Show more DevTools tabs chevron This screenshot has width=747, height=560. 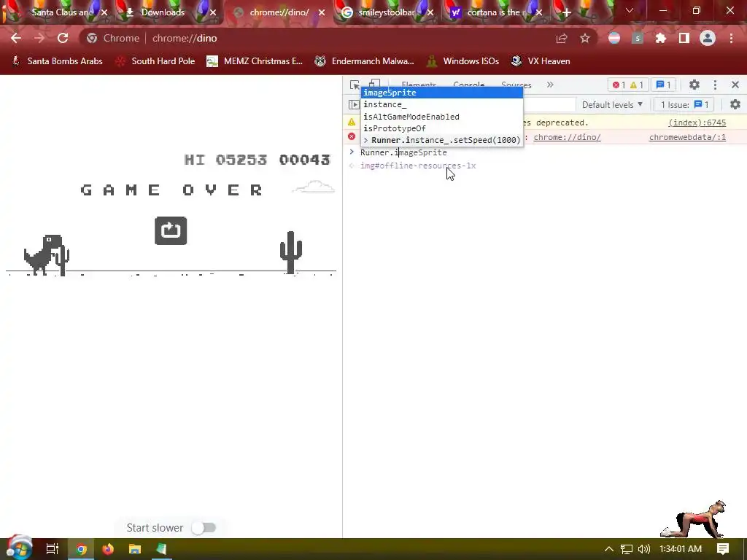pyautogui.click(x=550, y=85)
